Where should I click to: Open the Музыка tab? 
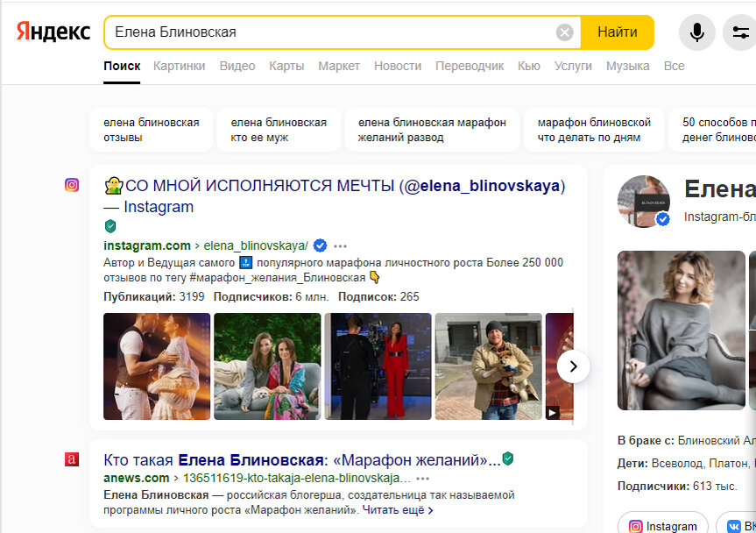point(628,66)
